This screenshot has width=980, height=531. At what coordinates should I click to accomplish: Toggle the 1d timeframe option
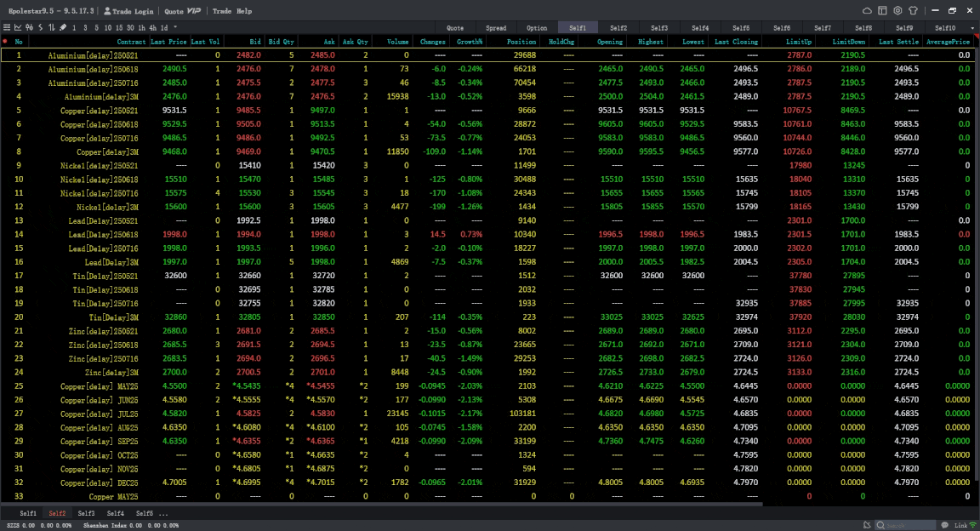pos(162,27)
